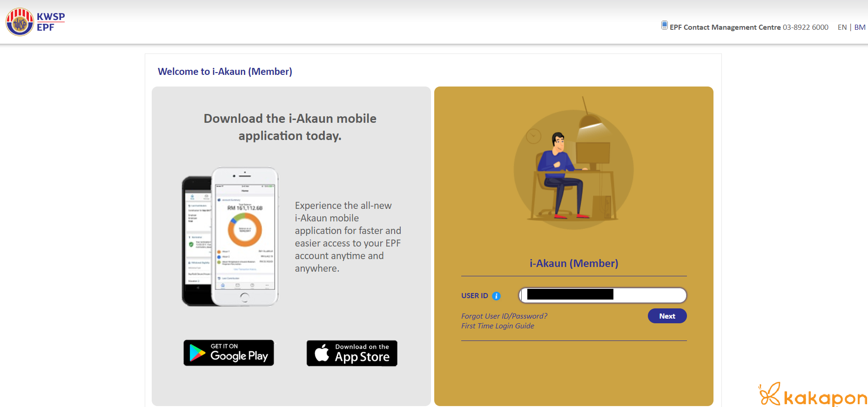Switch language to BM
Screen dimensions: 868x407
pyautogui.click(x=860, y=27)
